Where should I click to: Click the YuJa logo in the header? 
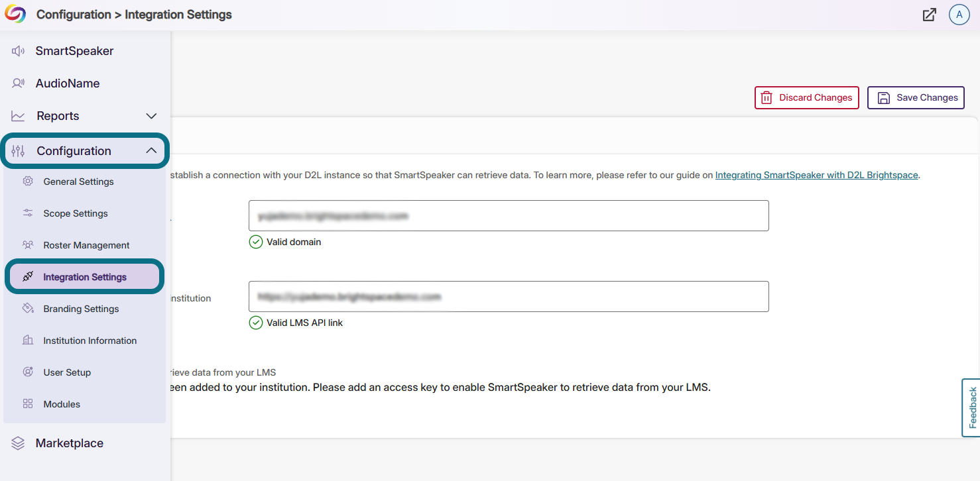(x=14, y=13)
